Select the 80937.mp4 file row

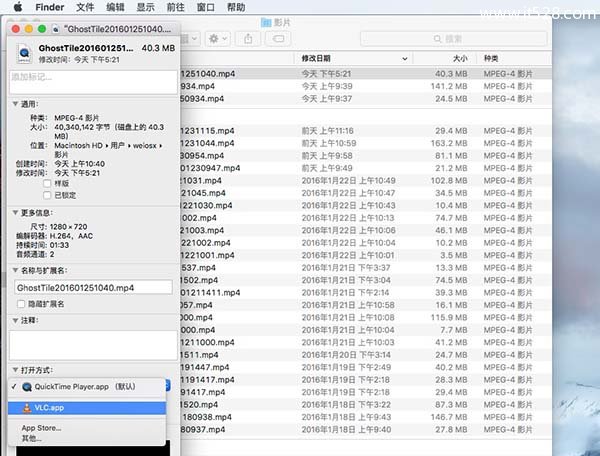click(x=366, y=430)
